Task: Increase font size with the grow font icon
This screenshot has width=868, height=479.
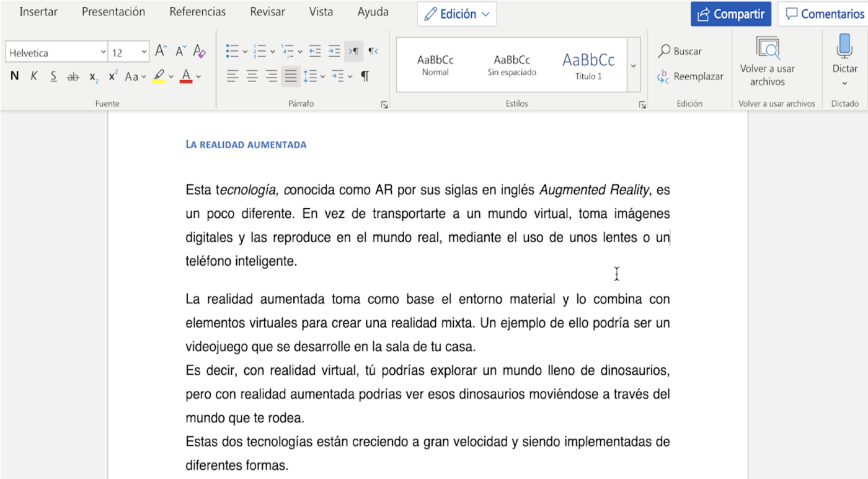Action: [161, 51]
